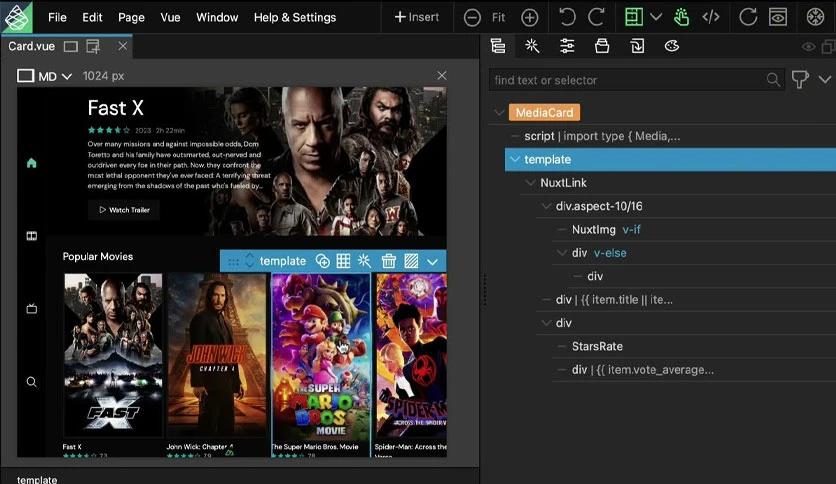Click the single view icon beside Card.vue

70,46
